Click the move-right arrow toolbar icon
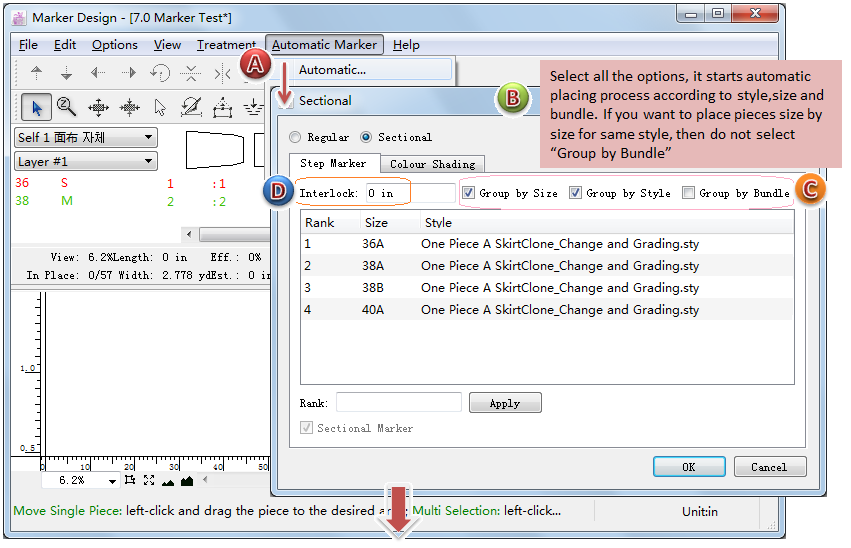This screenshot has width=851, height=548. click(129, 73)
